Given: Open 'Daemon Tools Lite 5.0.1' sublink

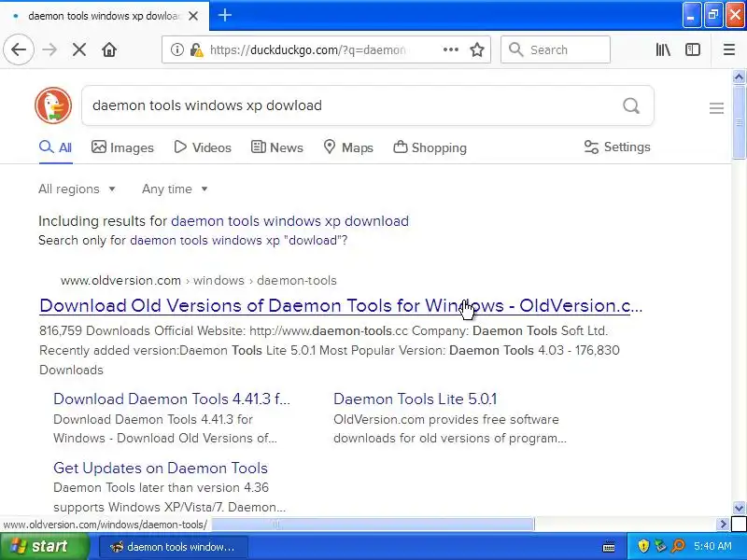Looking at the screenshot, I should pos(415,399).
